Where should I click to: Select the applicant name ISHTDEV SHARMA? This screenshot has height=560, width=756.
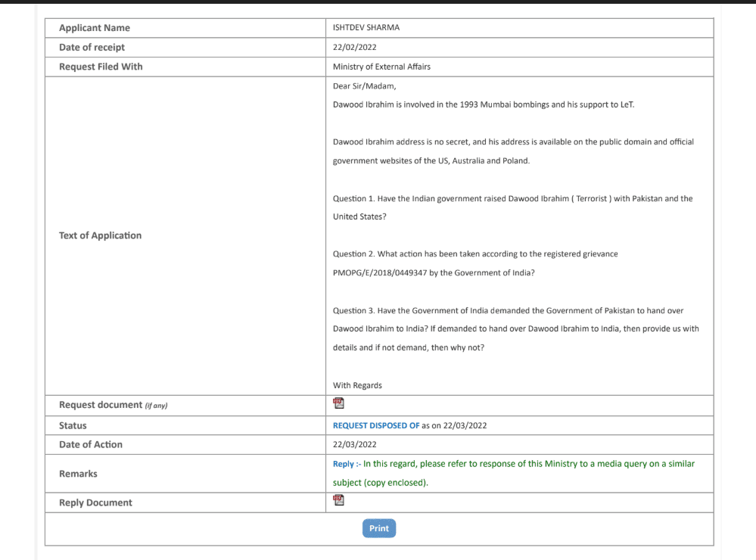(366, 27)
